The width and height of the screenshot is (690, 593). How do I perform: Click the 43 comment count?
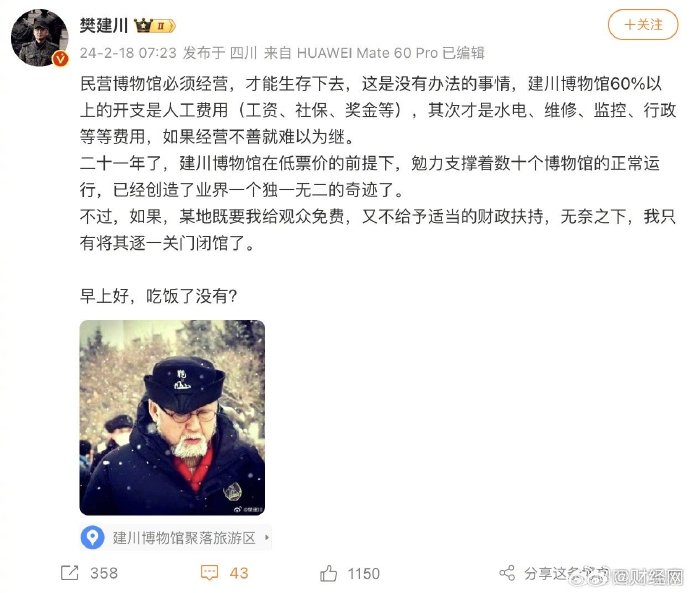click(x=239, y=573)
